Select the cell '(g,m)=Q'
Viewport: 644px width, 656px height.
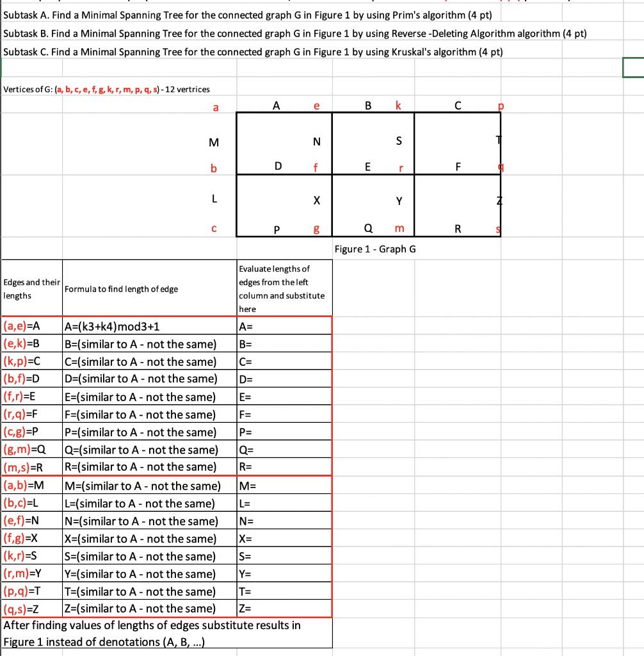click(x=32, y=449)
